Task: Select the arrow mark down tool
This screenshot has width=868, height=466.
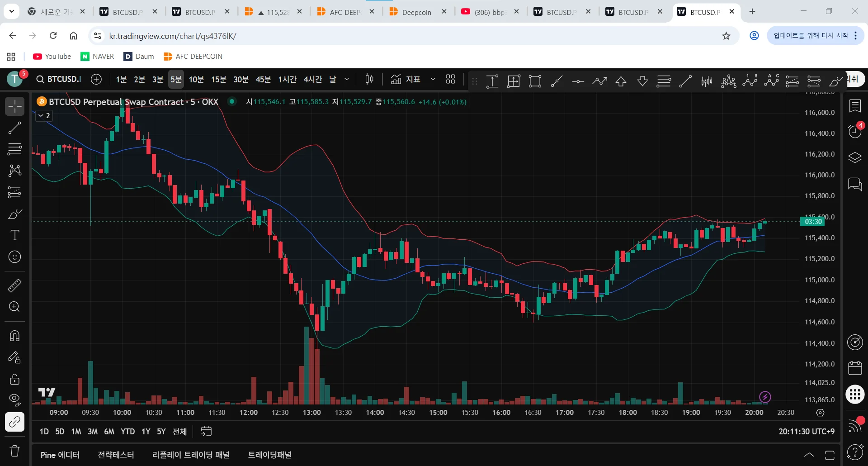Action: 642,81
